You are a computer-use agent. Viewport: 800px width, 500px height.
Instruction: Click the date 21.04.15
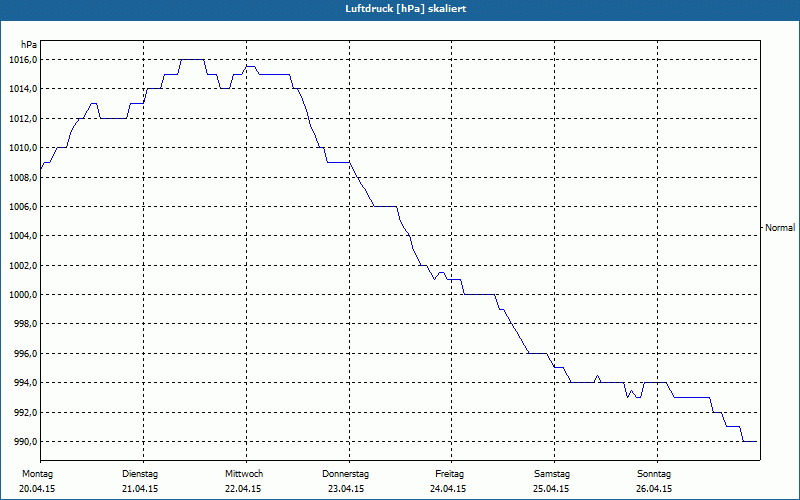pyautogui.click(x=140, y=489)
